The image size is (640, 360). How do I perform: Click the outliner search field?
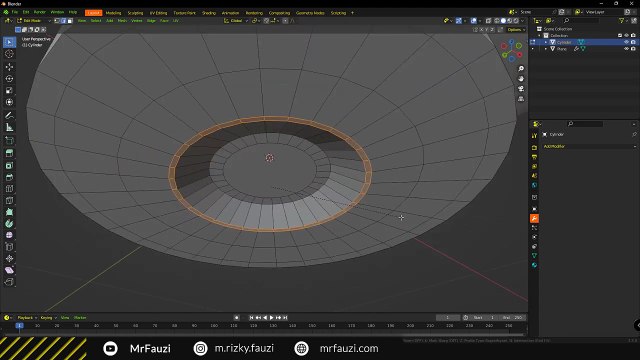coord(581,20)
